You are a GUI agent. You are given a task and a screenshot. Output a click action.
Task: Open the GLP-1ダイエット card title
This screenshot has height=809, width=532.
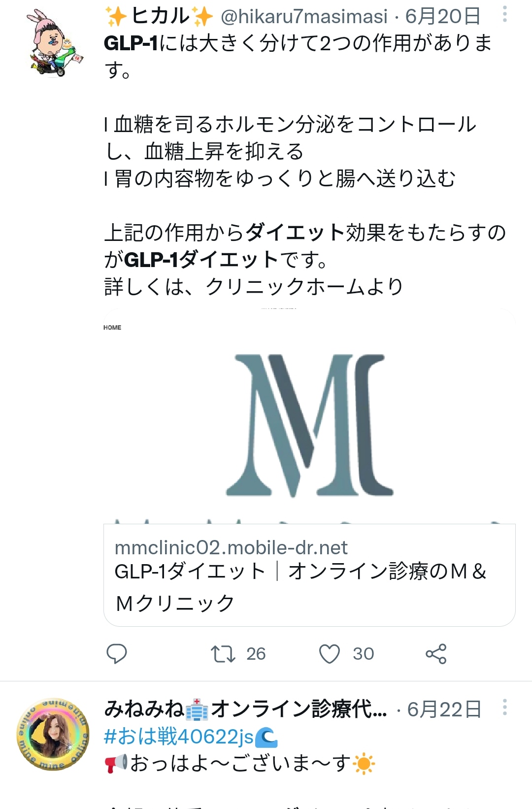tap(300, 587)
